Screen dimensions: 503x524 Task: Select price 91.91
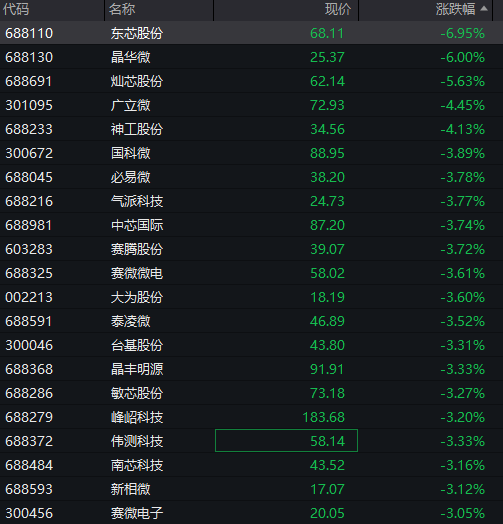point(327,369)
